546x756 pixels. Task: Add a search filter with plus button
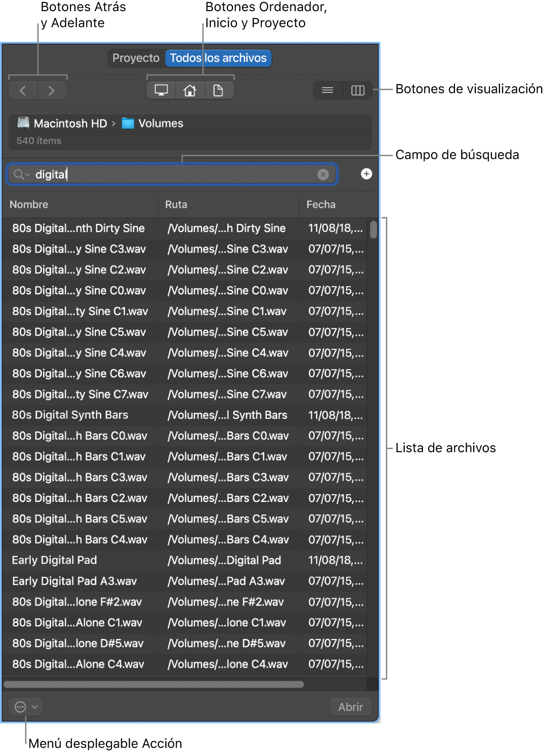click(x=366, y=174)
